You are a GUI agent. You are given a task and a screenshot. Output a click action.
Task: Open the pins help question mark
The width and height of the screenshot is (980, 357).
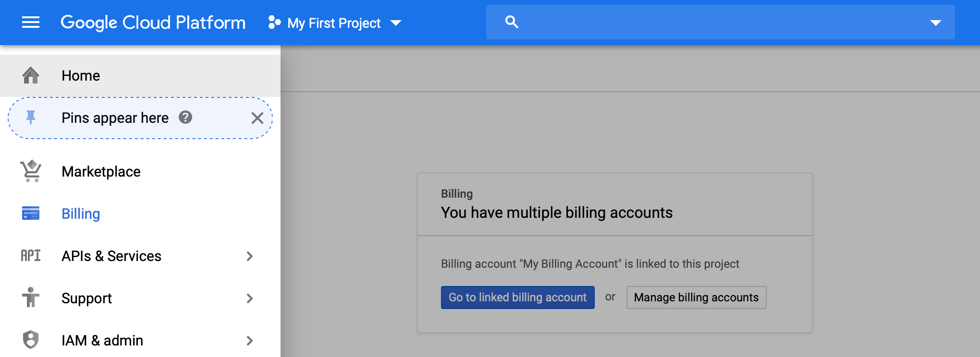tap(185, 118)
